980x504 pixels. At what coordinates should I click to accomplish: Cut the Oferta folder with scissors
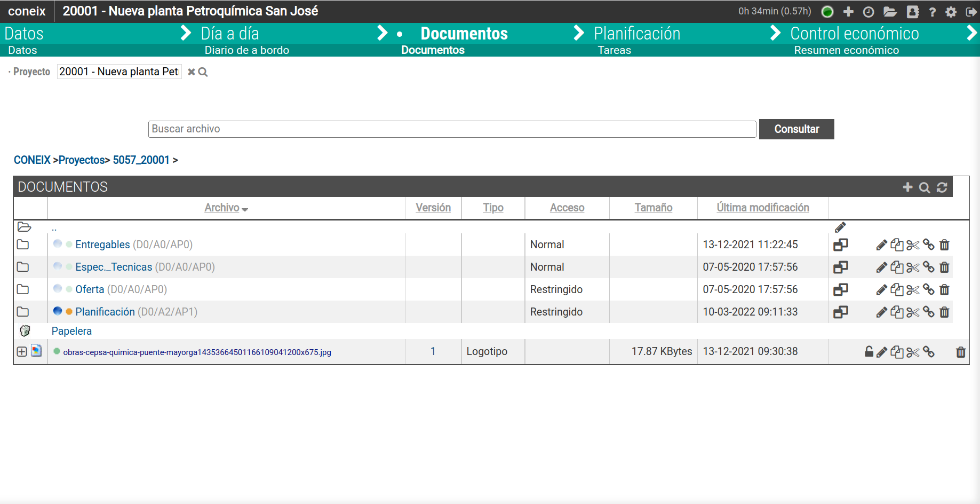913,290
